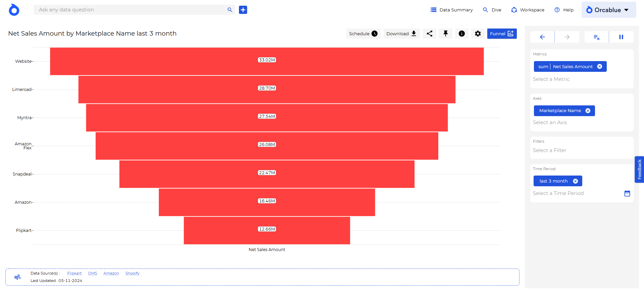Open the Dive menu item
644x292 pixels.
[x=492, y=10]
